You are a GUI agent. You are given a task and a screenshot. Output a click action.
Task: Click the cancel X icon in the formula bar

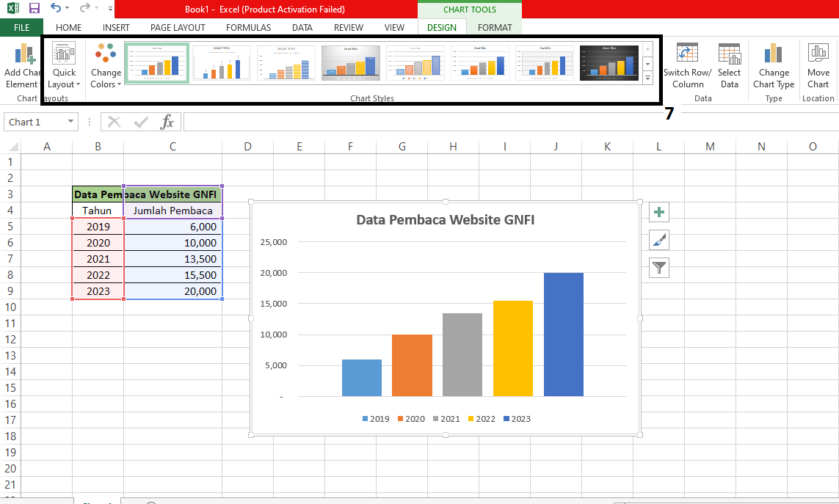(x=114, y=122)
